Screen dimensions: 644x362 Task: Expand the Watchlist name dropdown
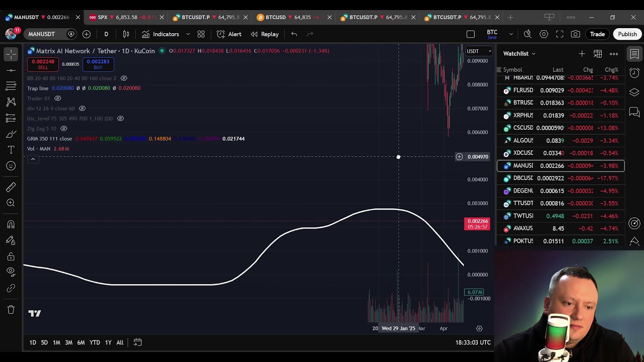click(519, 53)
